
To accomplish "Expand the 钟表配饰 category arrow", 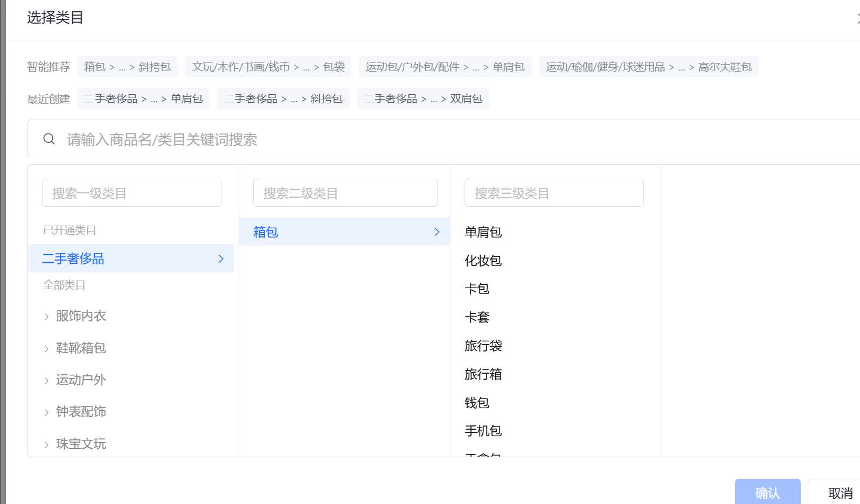I will point(47,412).
